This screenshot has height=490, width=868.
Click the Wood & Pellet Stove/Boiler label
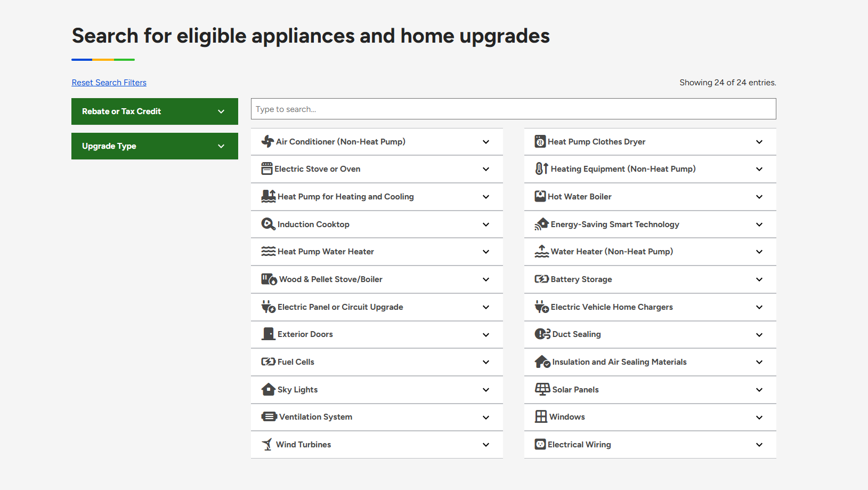331,279
